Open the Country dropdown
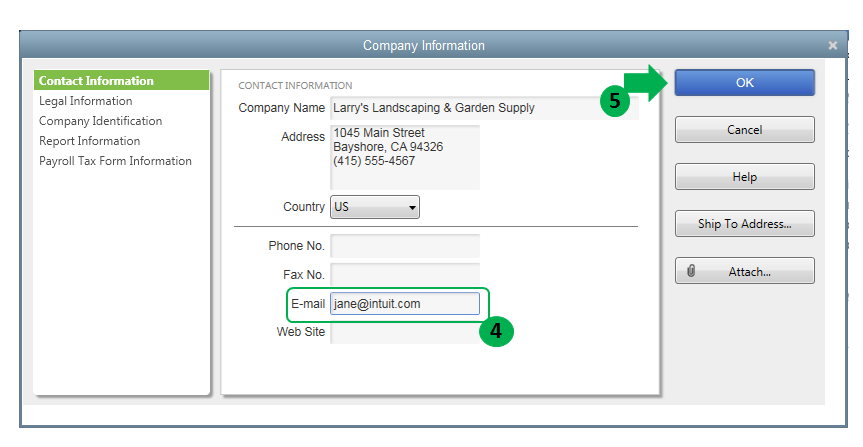Screen dimensions: 863x447 click(375, 207)
